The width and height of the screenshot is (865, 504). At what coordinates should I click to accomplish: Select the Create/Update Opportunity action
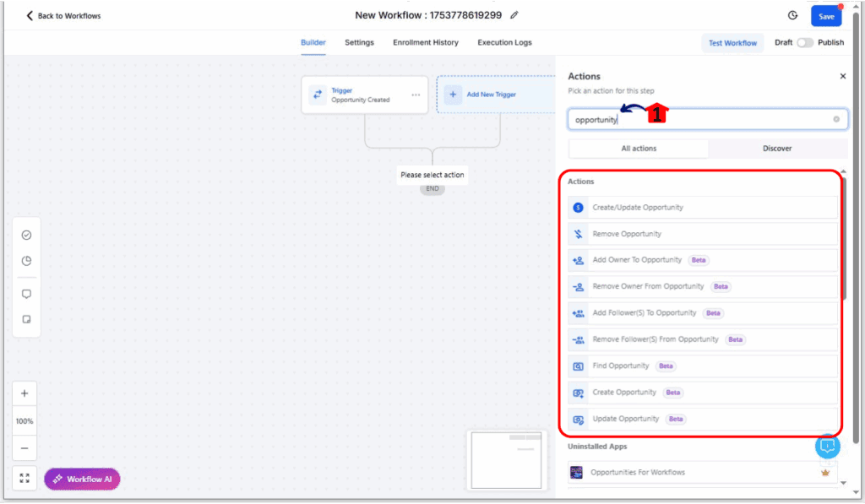coord(701,207)
